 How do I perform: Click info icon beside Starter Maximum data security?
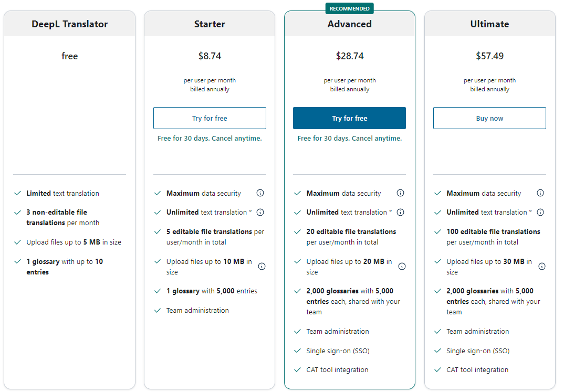260,193
